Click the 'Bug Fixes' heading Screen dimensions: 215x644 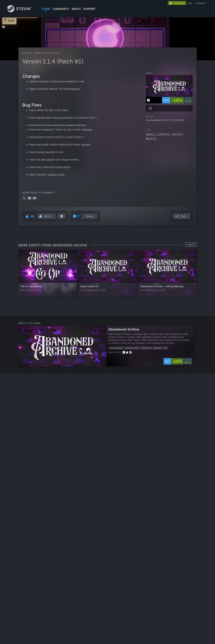point(32,105)
